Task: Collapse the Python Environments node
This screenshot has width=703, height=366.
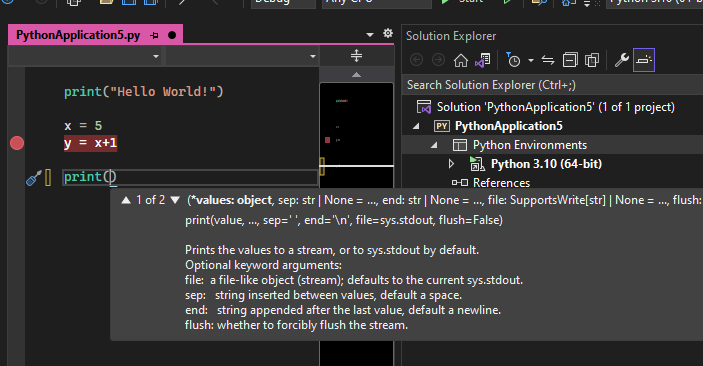Action: click(x=434, y=145)
